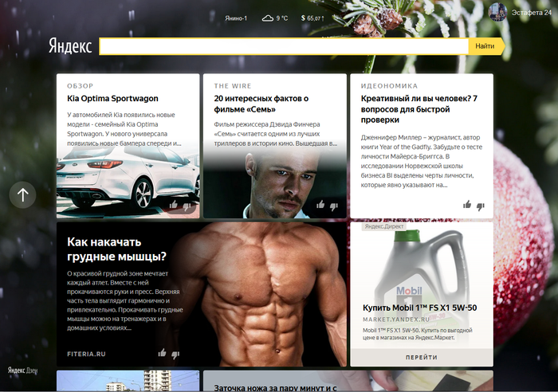Click the MARKET.YANDEX.RU source label

[x=396, y=319]
